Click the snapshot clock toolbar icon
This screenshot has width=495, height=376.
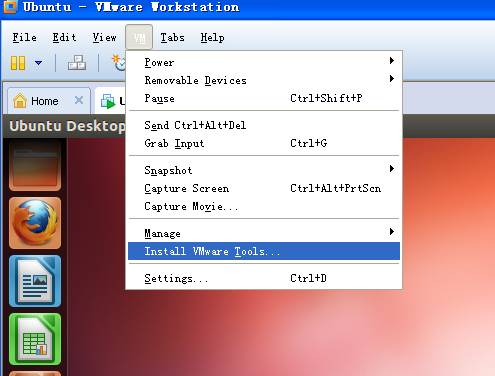point(119,63)
